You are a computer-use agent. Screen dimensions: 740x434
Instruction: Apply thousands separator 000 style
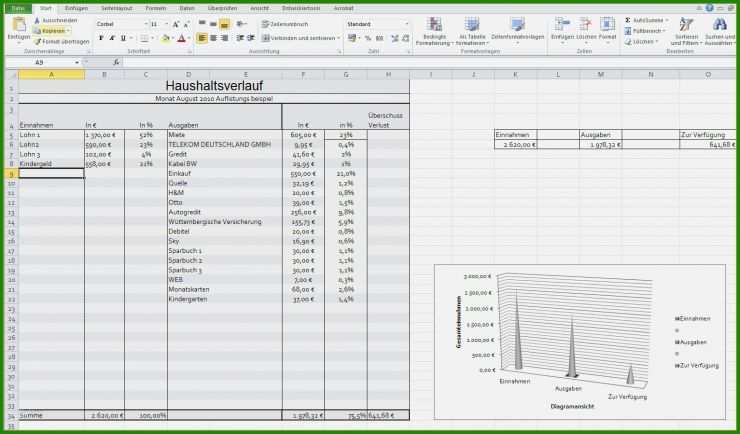(x=379, y=38)
